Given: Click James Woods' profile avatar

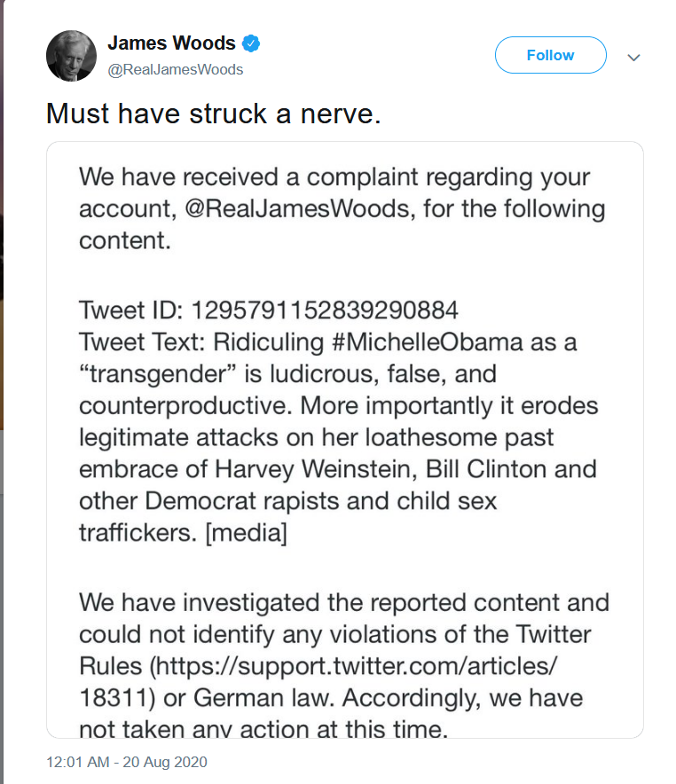Looking at the screenshot, I should (x=71, y=55).
